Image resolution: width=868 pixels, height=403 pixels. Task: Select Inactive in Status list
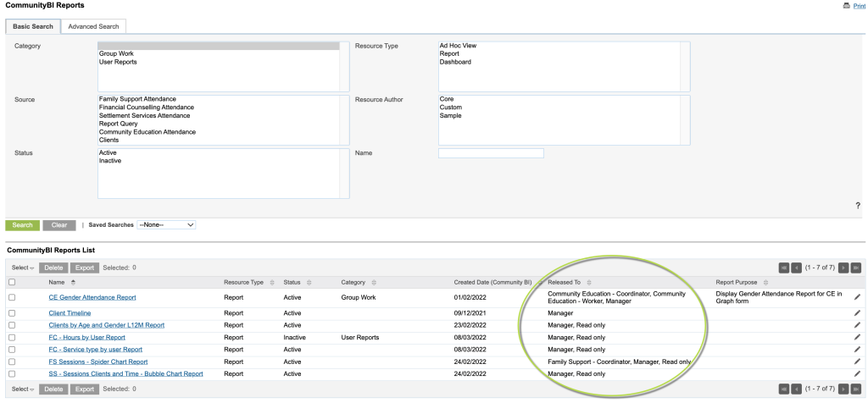click(x=110, y=161)
